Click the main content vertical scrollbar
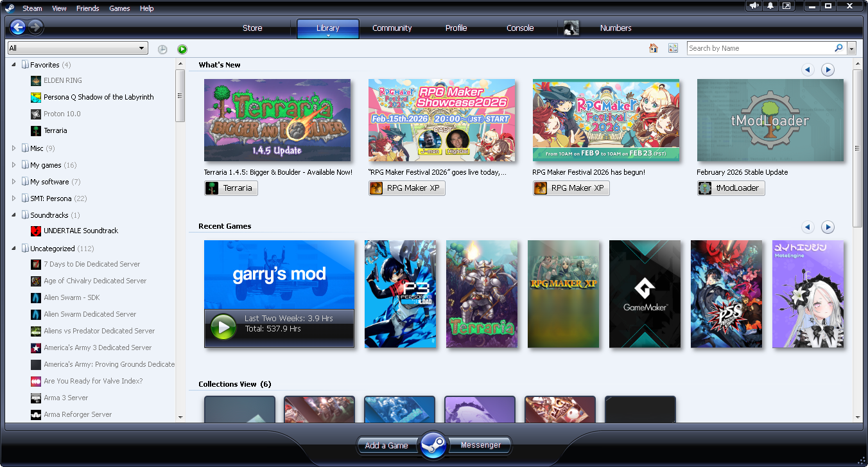868x467 pixels. 857,148
